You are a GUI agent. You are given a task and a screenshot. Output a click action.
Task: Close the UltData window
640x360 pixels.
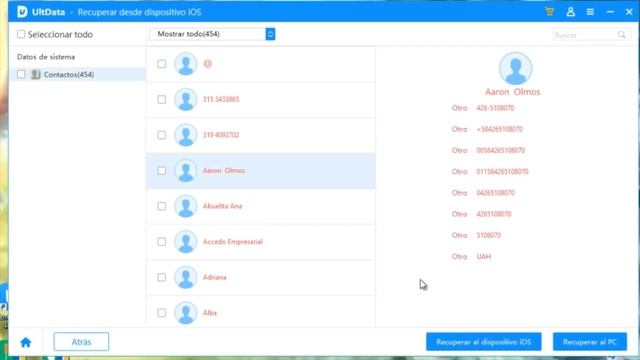629,12
